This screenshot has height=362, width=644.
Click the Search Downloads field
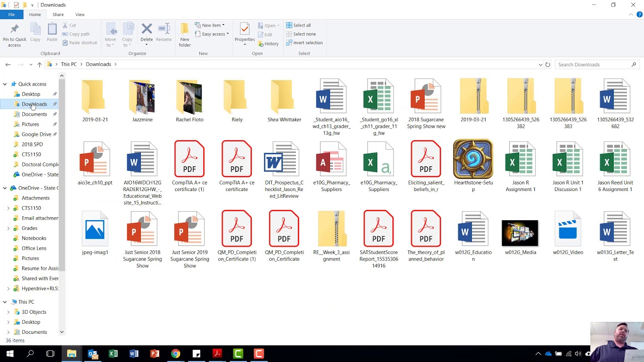pos(597,64)
